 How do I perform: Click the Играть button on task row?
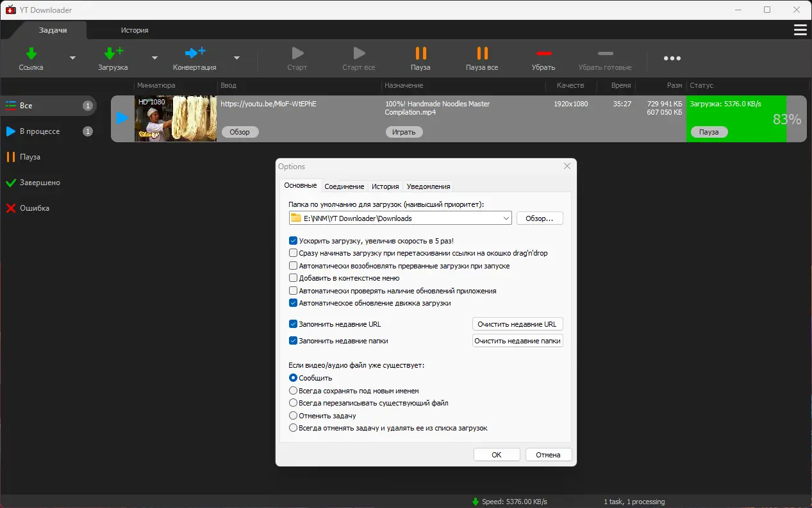point(404,132)
